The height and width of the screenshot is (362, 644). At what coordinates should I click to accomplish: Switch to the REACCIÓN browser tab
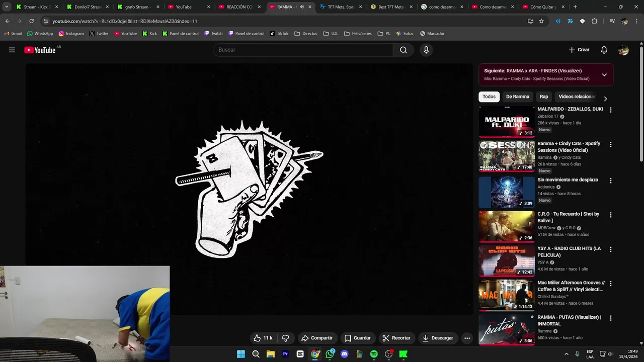pyautogui.click(x=239, y=7)
